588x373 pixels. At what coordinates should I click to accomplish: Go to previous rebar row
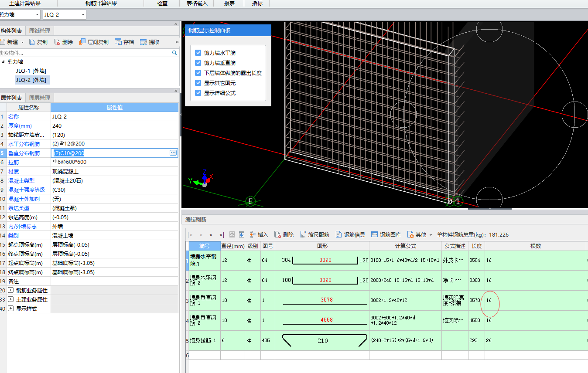click(201, 234)
